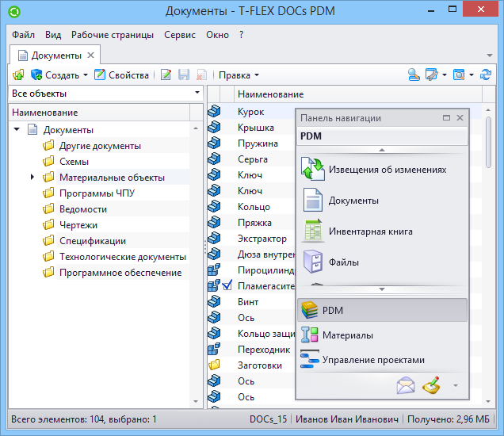Image resolution: width=504 pixels, height=436 pixels.
Task: Select the Материалы group button
Action: click(382, 335)
